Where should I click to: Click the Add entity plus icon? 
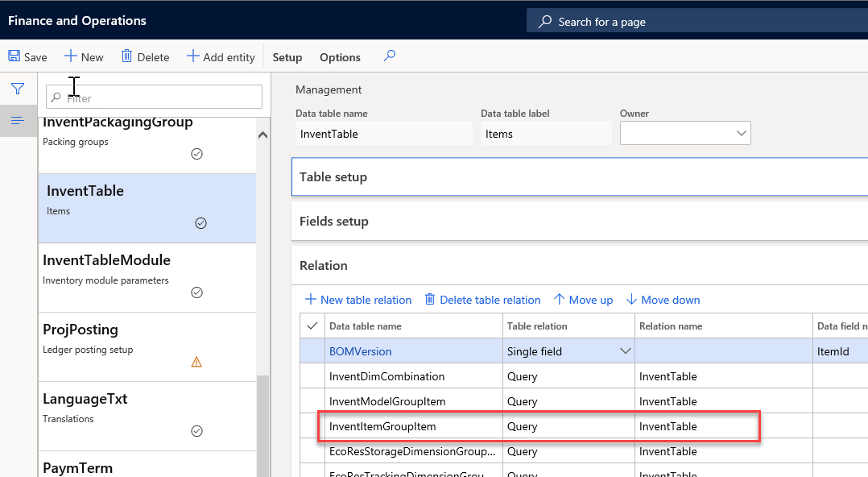tap(192, 56)
